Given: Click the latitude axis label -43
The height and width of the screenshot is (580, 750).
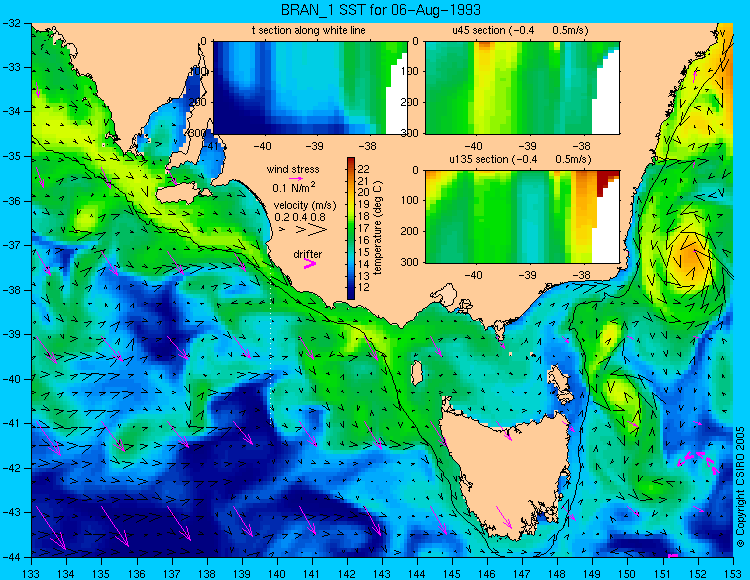Looking at the screenshot, I should [x=11, y=513].
